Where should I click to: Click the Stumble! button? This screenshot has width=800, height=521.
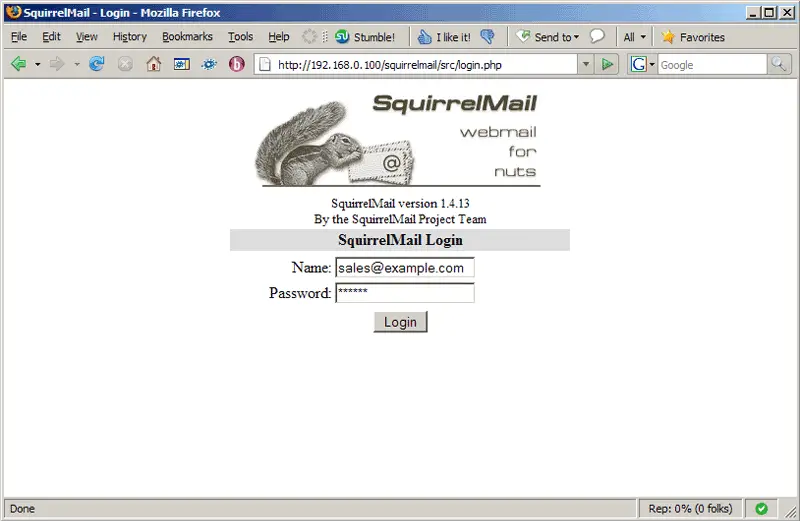[365, 37]
